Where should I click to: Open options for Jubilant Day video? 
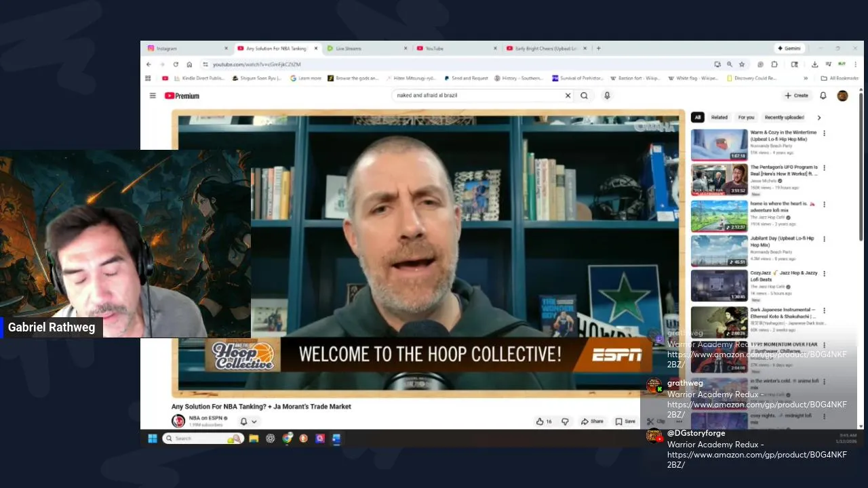click(x=825, y=239)
